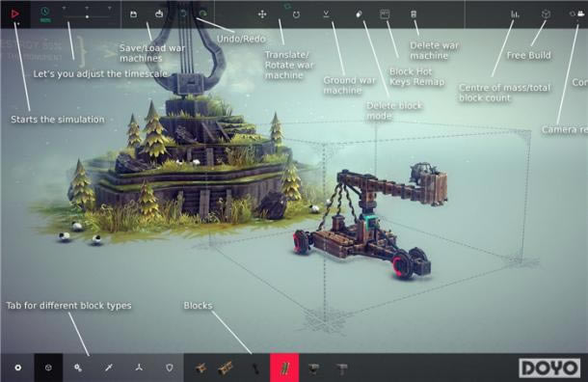
Task: Open the gears mechanical blocks tab
Action: [78, 368]
